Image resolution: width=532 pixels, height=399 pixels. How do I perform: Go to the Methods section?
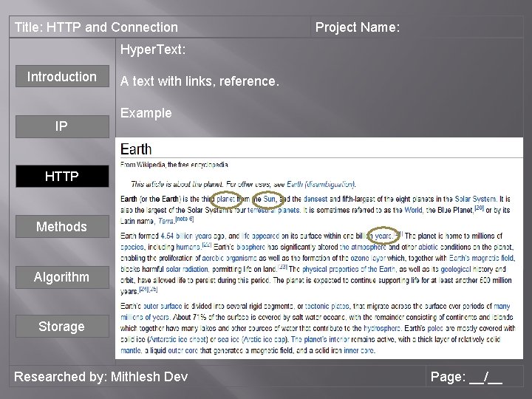62,226
